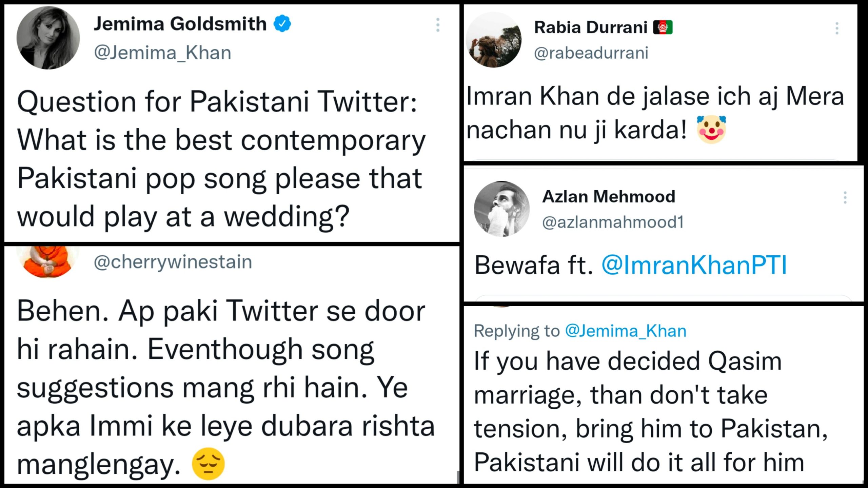Click @Jemima_Khan in the Replying to line
Screen dimensions: 868x488
click(626, 331)
